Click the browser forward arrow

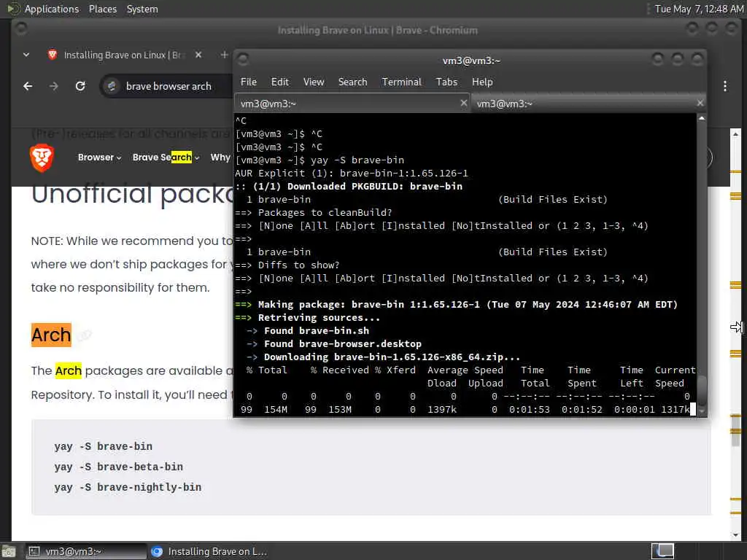pyautogui.click(x=54, y=86)
